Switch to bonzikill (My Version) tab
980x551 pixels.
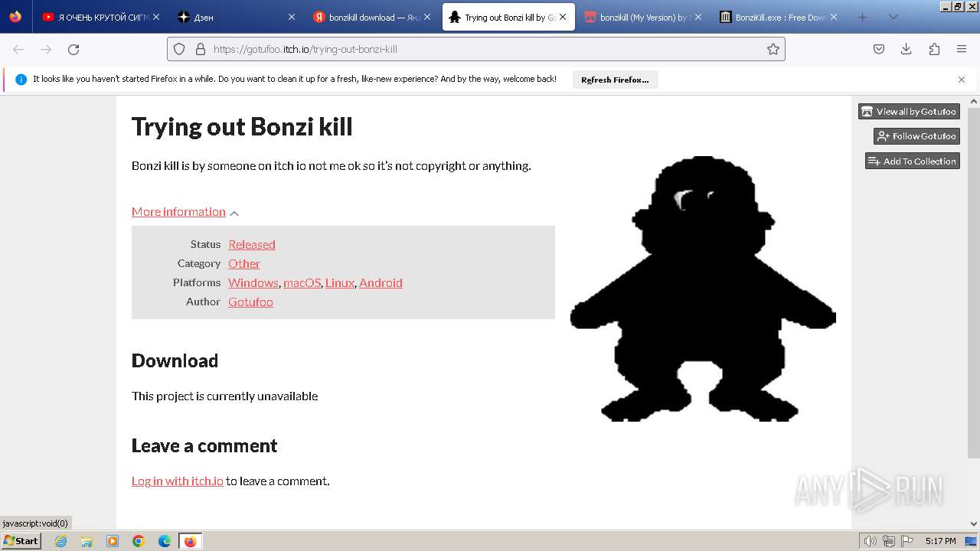click(x=643, y=17)
